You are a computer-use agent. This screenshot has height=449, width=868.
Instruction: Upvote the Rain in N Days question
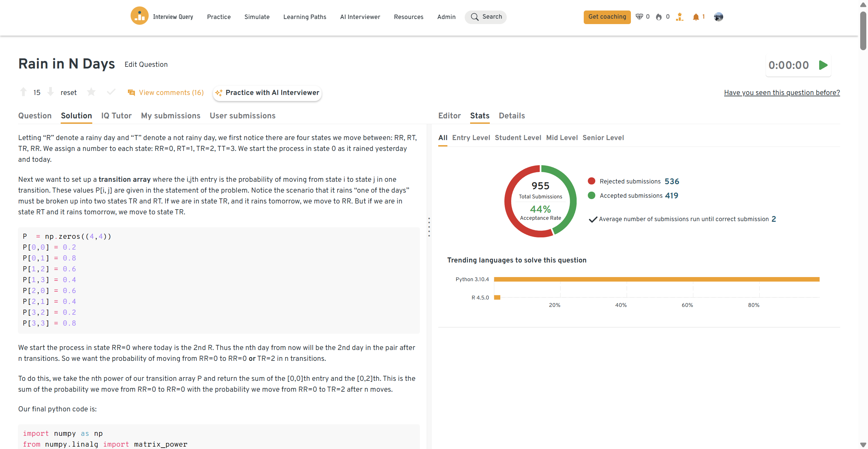point(23,92)
